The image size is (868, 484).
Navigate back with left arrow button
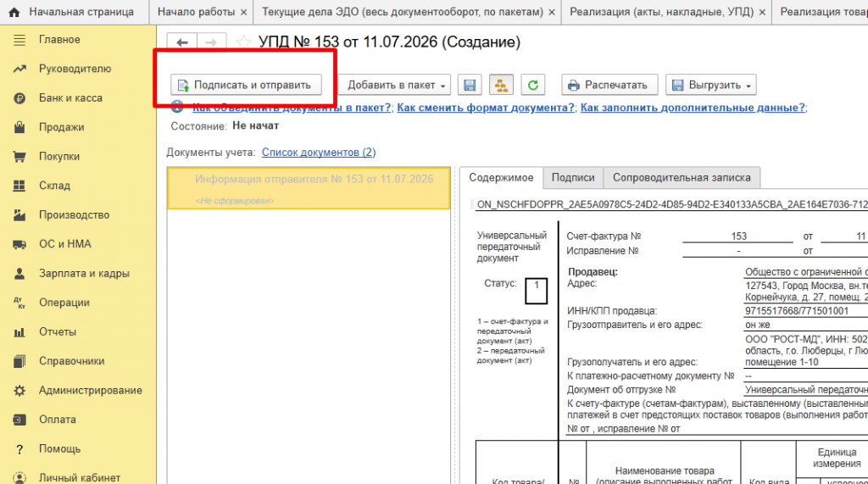click(181, 42)
